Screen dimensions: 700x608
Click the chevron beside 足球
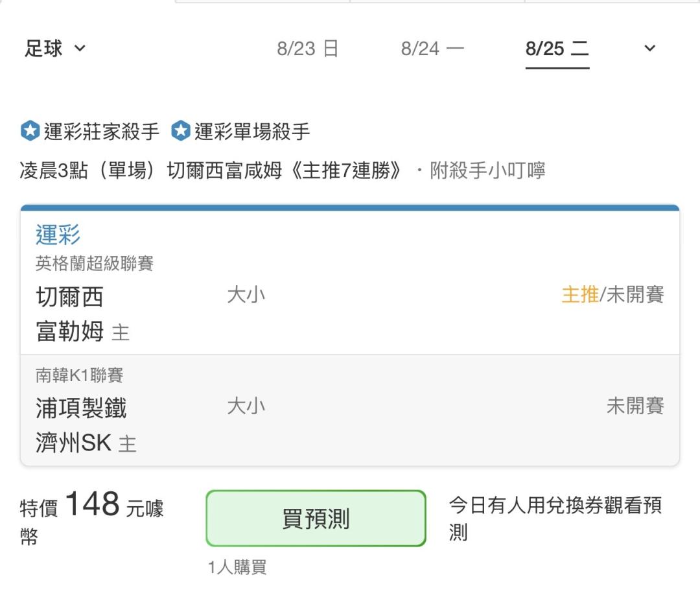[x=80, y=48]
